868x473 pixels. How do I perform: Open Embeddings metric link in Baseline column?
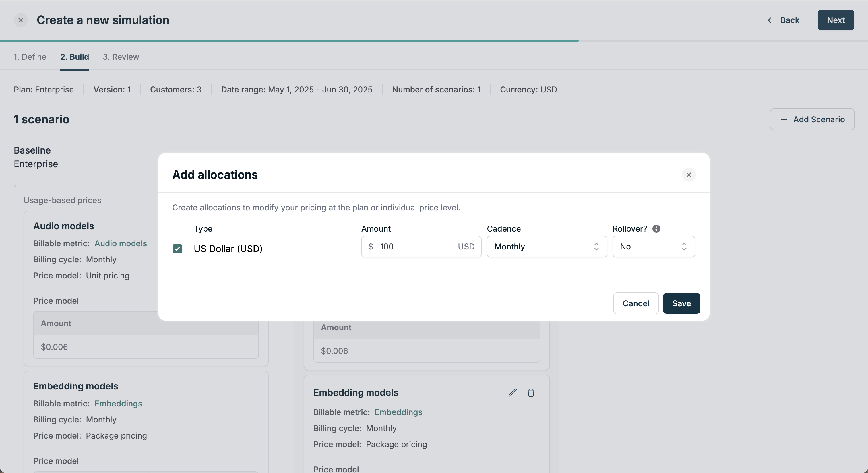(118, 403)
